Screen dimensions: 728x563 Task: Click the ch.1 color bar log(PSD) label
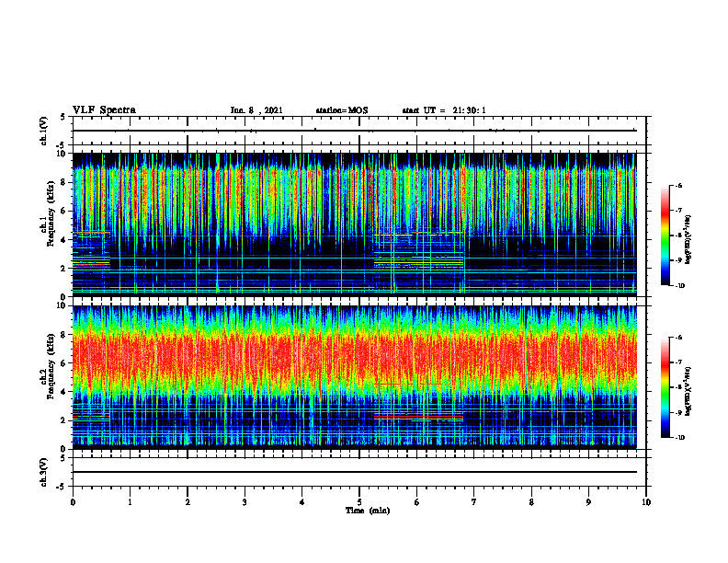click(x=688, y=240)
